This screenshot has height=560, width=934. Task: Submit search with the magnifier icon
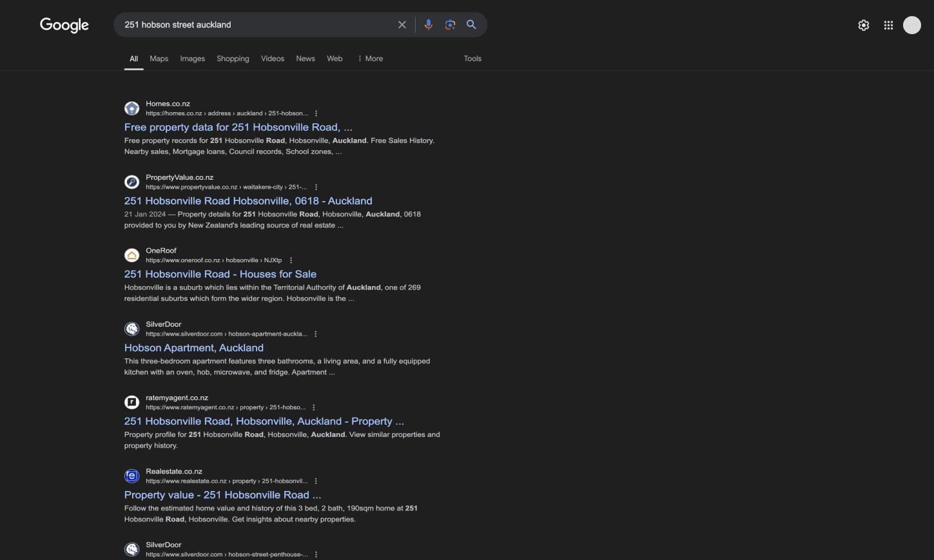(x=472, y=24)
